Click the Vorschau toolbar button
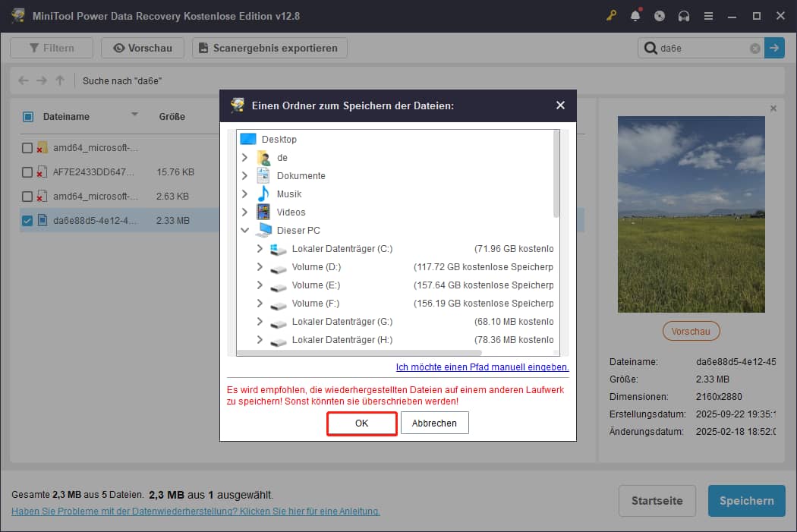The width and height of the screenshot is (797, 532). tap(143, 48)
